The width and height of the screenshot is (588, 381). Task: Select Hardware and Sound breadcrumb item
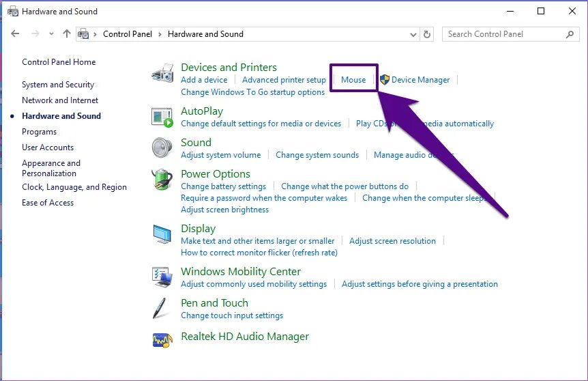(205, 34)
